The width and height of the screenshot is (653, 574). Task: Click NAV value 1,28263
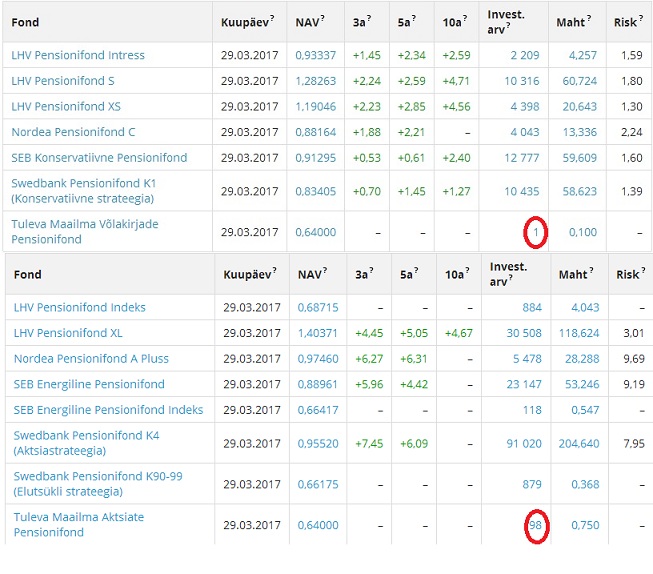coord(316,81)
